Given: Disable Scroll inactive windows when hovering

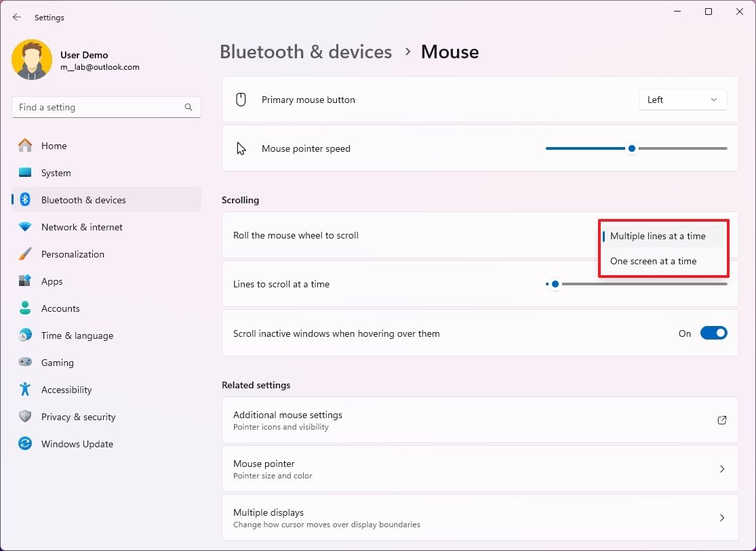Looking at the screenshot, I should [713, 333].
